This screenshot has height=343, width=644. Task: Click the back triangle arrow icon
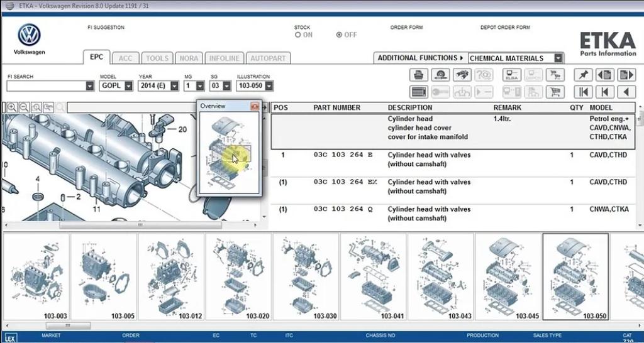(626, 92)
